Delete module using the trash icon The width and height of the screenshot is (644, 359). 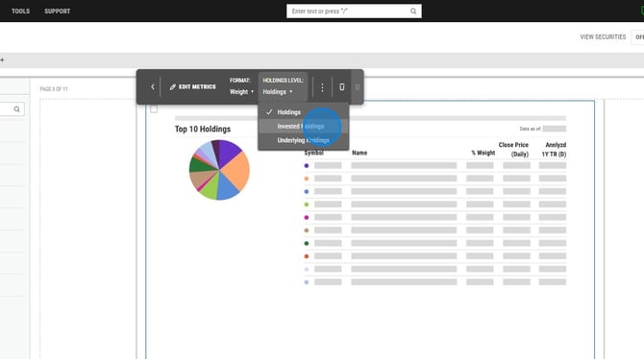(x=342, y=87)
